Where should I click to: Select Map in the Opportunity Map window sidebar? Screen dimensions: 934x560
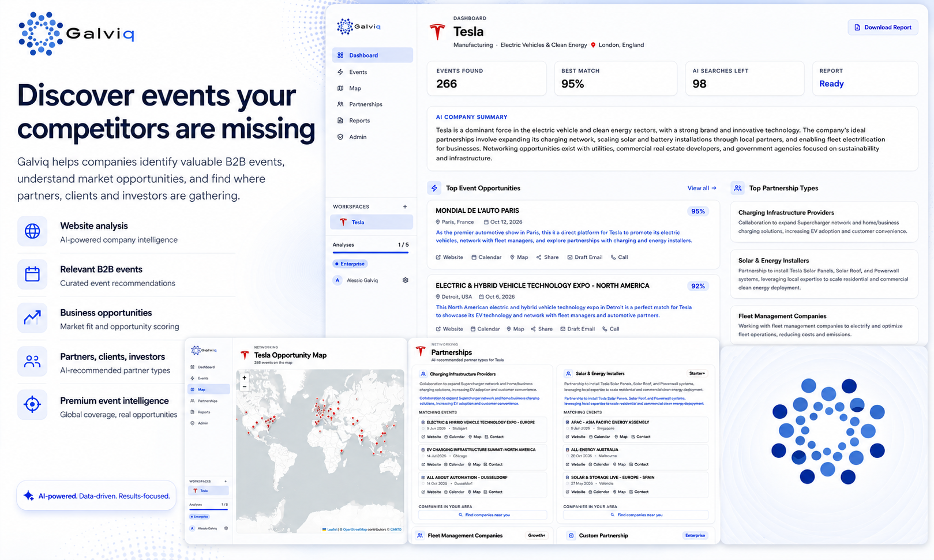[x=209, y=389]
